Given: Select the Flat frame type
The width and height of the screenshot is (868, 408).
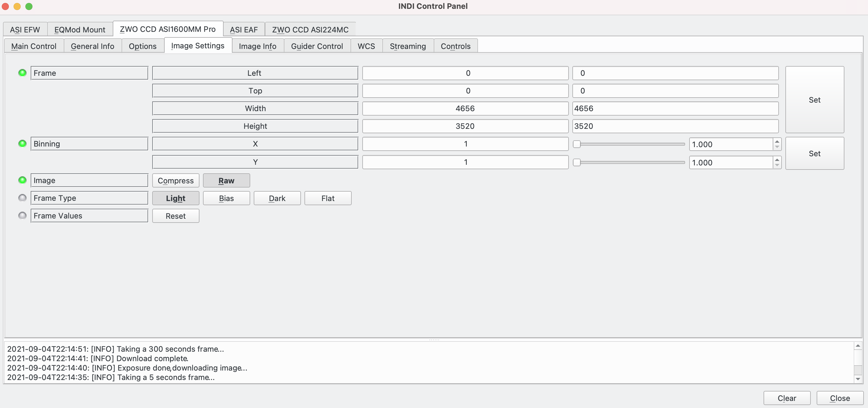Looking at the screenshot, I should (328, 197).
